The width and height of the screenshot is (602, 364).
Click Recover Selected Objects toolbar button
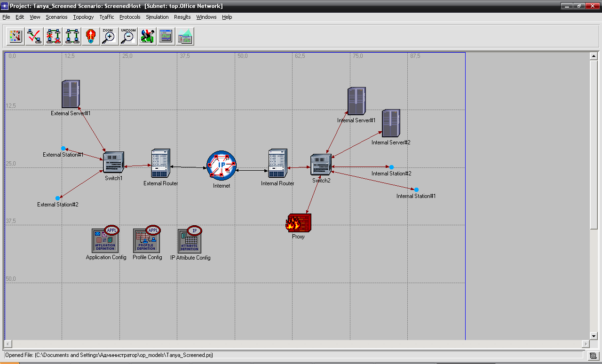click(72, 36)
